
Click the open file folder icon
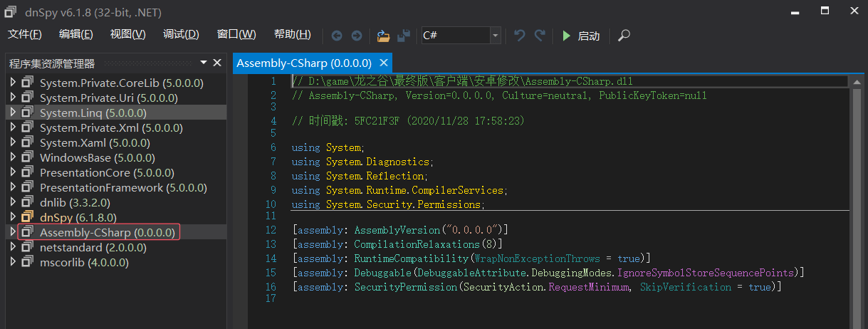384,36
